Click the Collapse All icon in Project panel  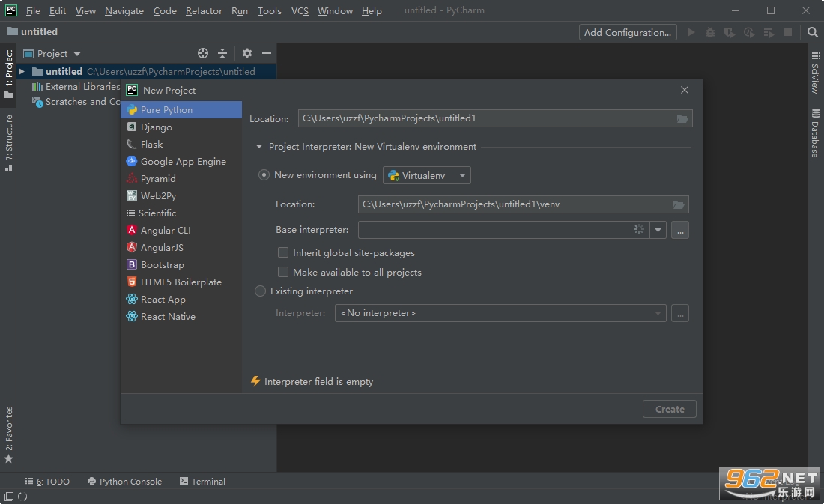pyautogui.click(x=222, y=53)
